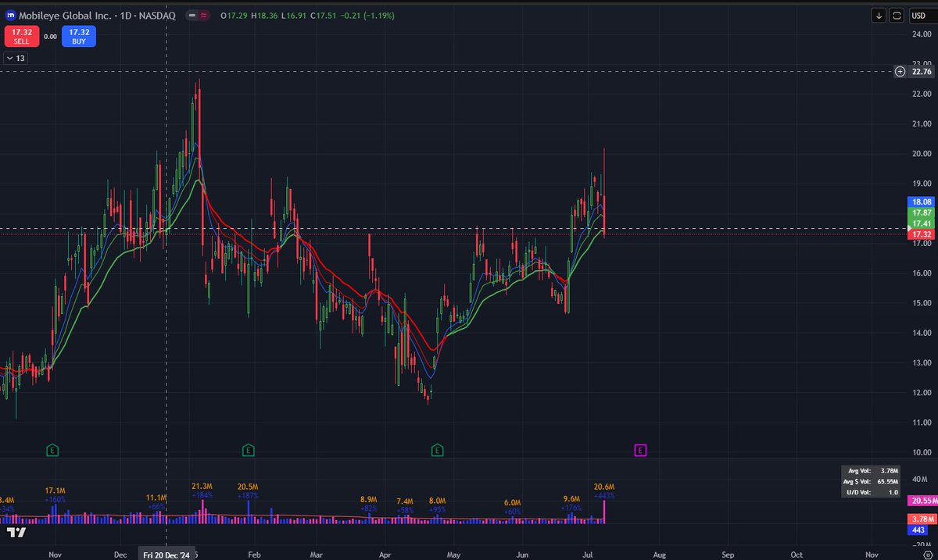Click the down-arrow icon in top-right corner
This screenshot has height=560, width=938.
pyautogui.click(x=879, y=15)
